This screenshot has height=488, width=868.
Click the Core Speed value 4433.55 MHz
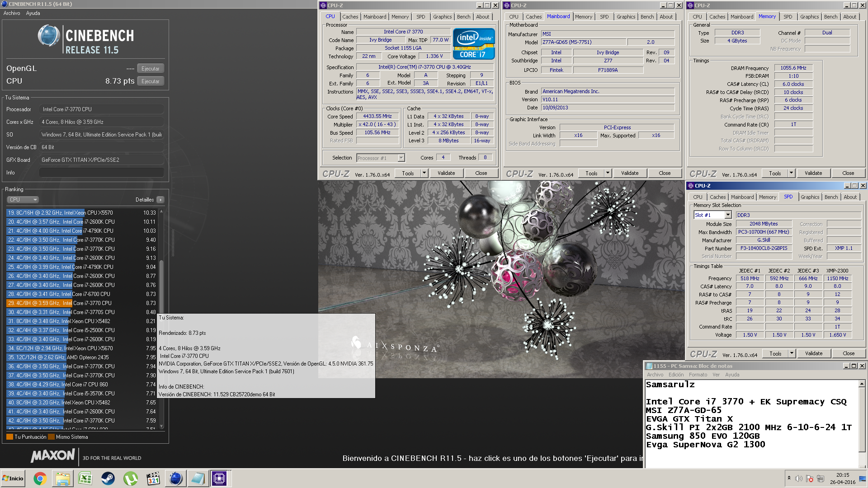(377, 116)
